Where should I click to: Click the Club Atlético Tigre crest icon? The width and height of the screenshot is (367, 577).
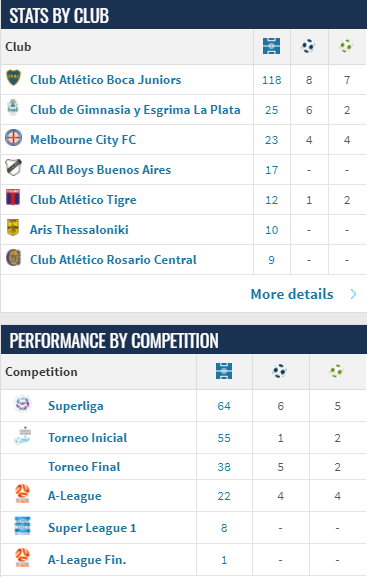13,197
